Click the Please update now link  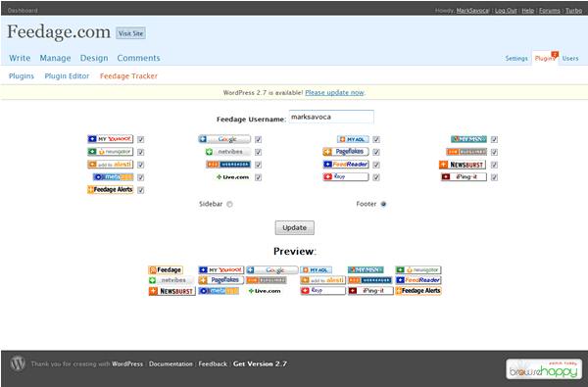(334, 93)
